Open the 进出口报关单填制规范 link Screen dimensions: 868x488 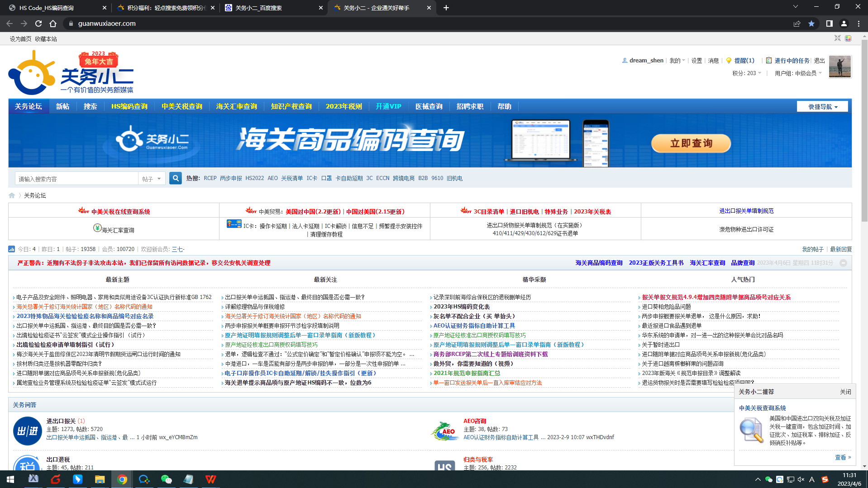(x=746, y=211)
